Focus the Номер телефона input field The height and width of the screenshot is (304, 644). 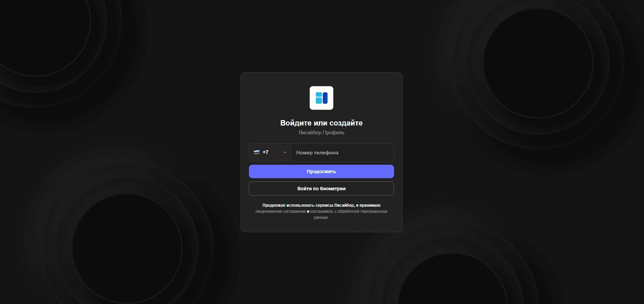[x=342, y=152]
